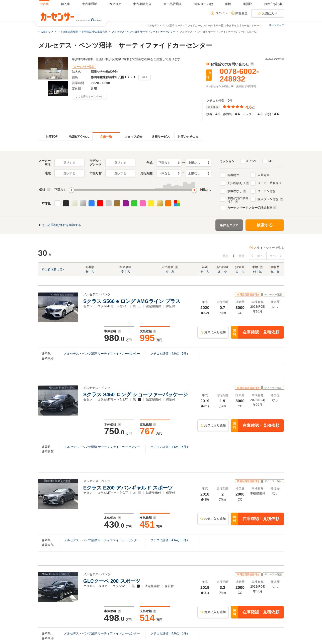Open 走行距離 lower limit dropdown
Image resolution: width=322 pixels, height=644 pixels.
[169, 173]
